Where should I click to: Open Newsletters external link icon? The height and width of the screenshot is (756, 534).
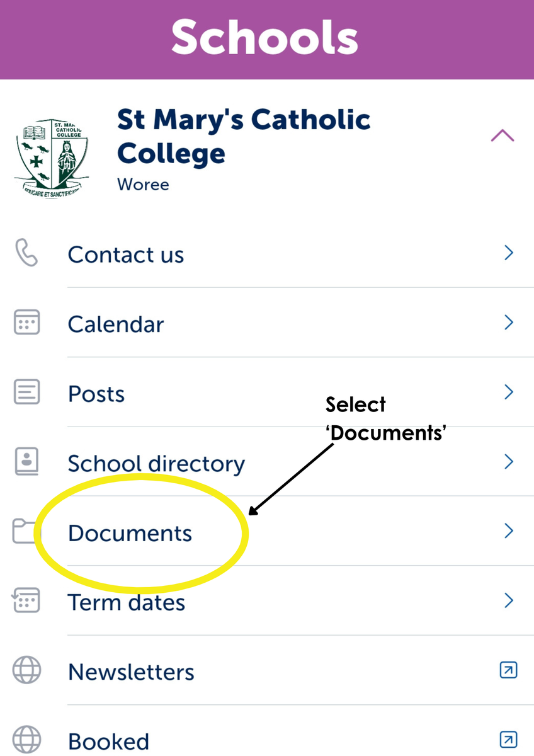tap(508, 670)
